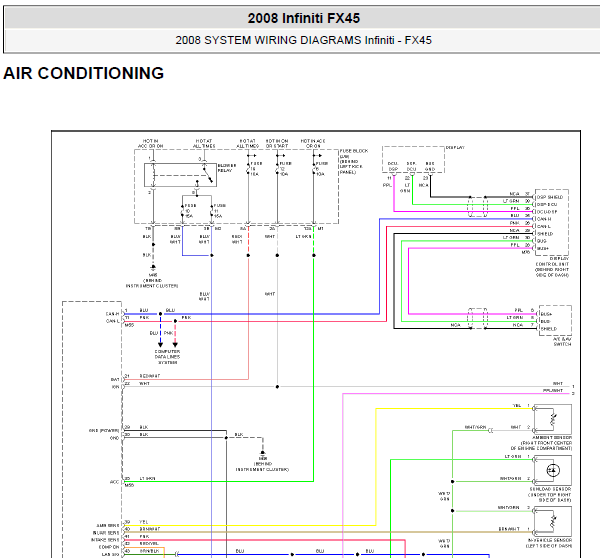Click the 'CAN L' pin on display control unit
This screenshot has width=600, height=558.
point(544,226)
